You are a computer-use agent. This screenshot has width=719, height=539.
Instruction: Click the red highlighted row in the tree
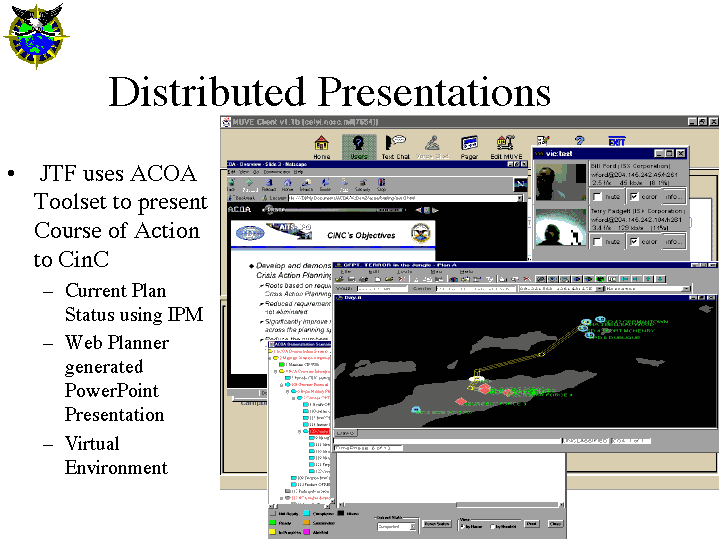pyautogui.click(x=319, y=432)
